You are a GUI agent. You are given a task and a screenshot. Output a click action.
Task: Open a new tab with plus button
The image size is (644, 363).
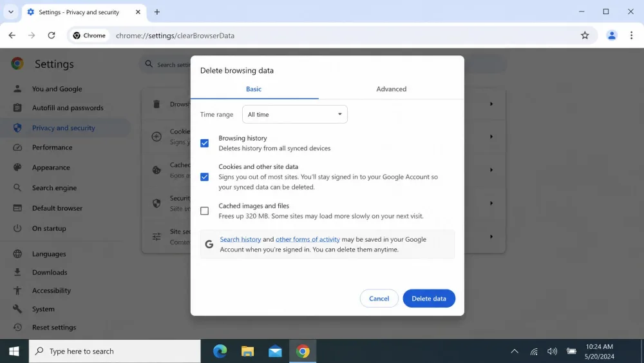click(x=157, y=12)
